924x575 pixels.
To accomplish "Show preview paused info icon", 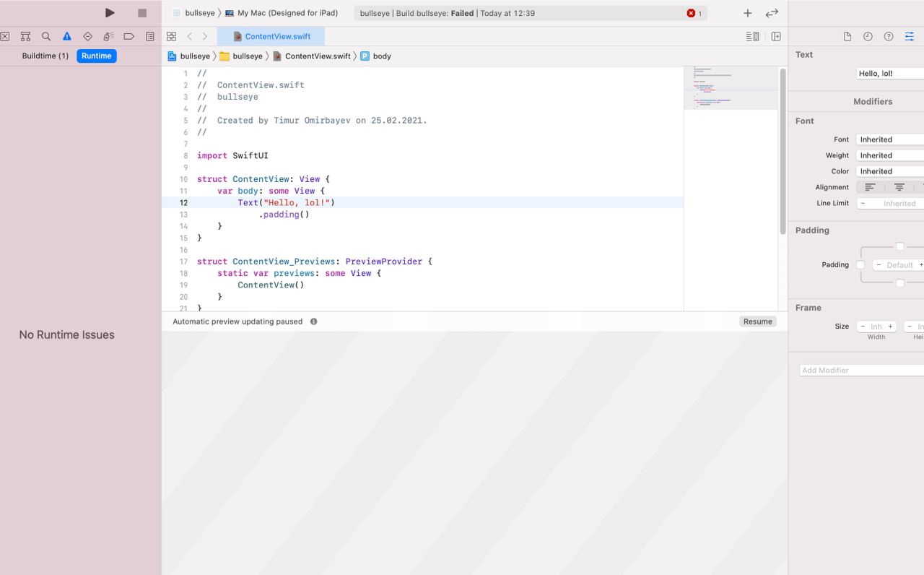I will (x=313, y=321).
